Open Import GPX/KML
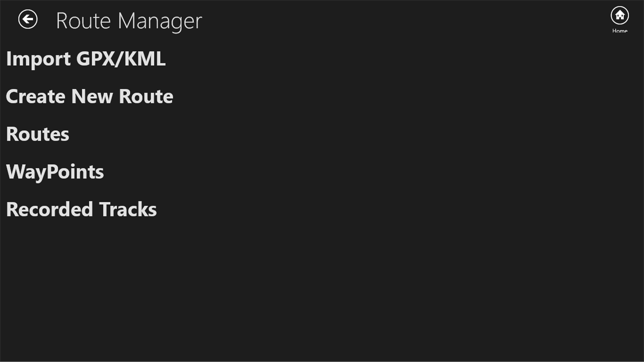Image resolution: width=644 pixels, height=362 pixels. 86,59
